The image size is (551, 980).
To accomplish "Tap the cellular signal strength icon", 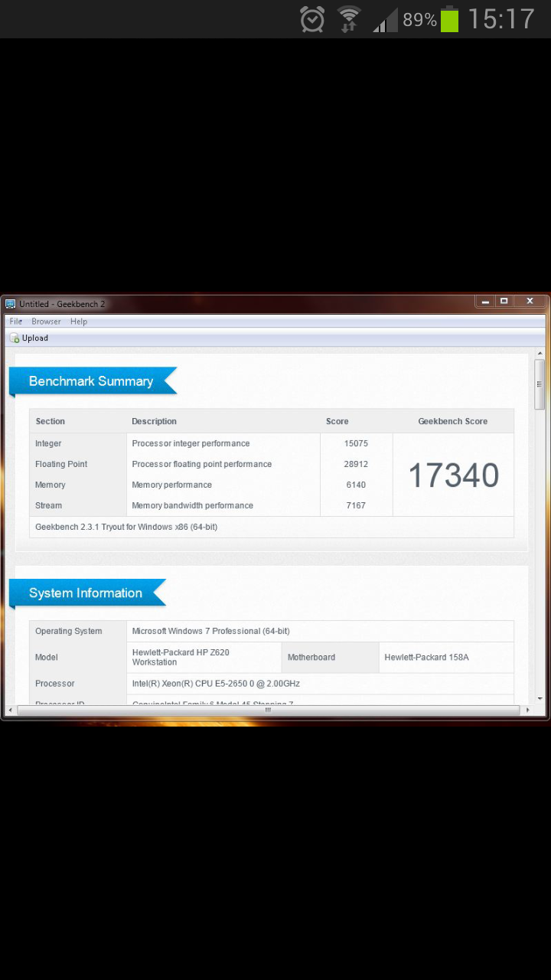I will pos(386,20).
